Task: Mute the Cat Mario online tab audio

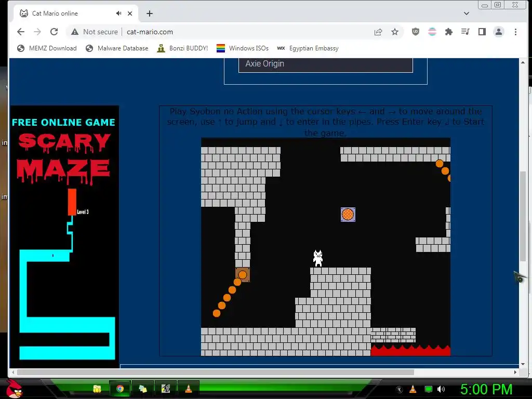Action: pos(118,14)
